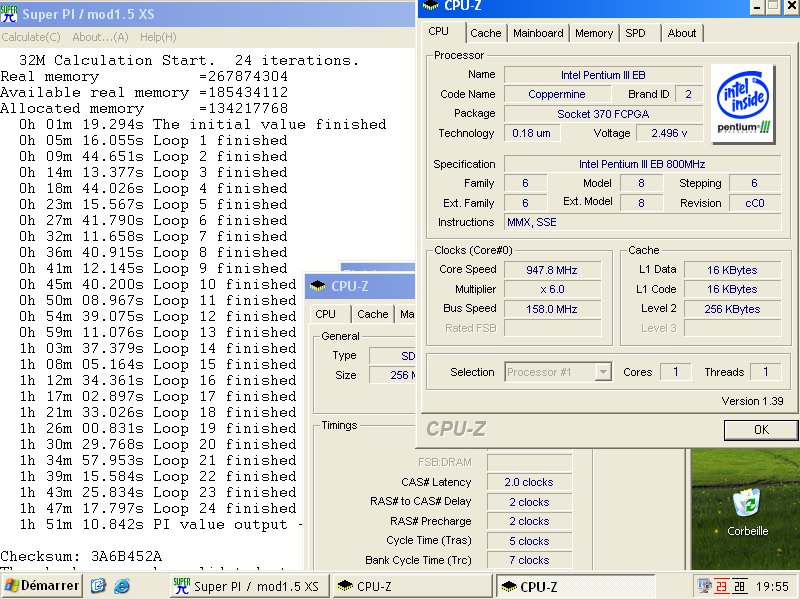
Task: Click the Package value Socket 370 FCPGA
Action: [603, 114]
